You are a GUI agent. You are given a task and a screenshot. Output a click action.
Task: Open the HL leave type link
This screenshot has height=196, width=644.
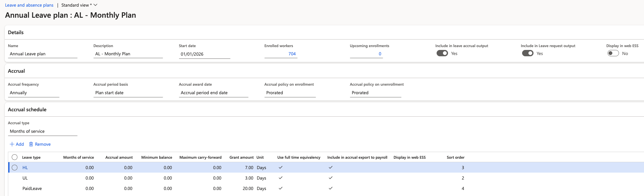click(25, 168)
